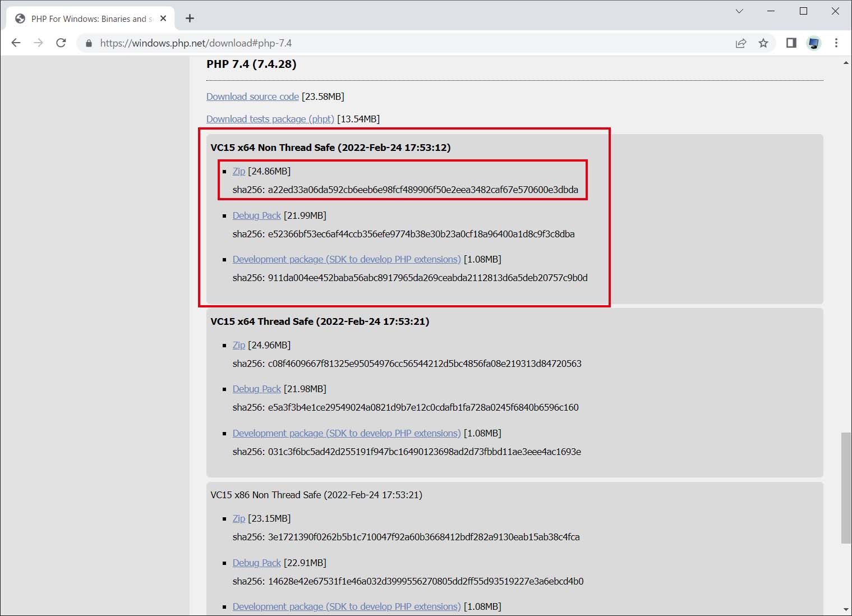Open Chrome three-dot menu

[836, 43]
